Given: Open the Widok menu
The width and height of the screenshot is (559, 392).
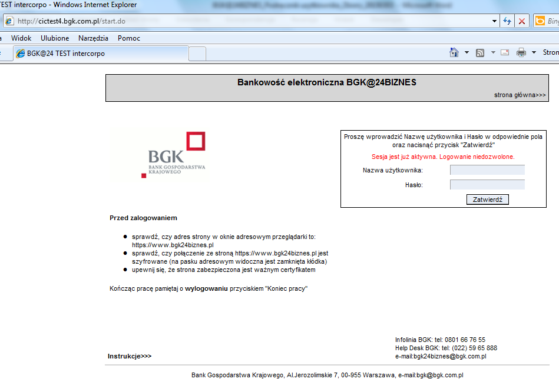Looking at the screenshot, I should pos(21,38).
